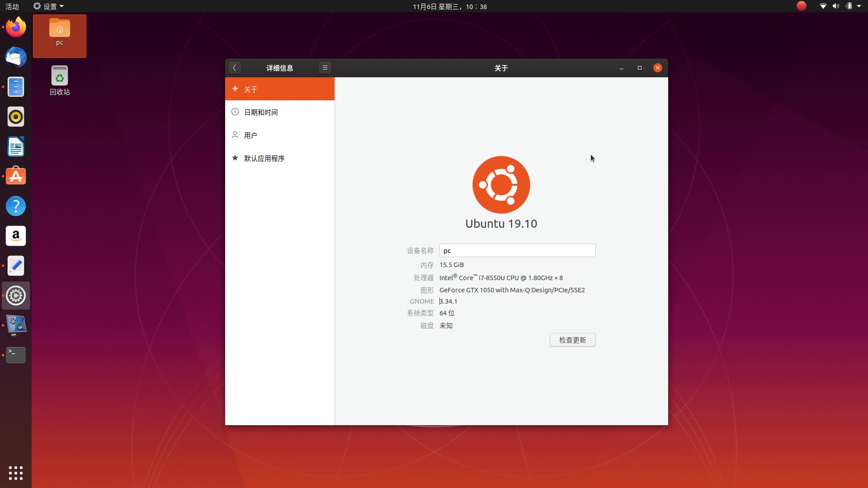Open Ubuntu Software from the dock
Viewport: 868px width, 488px height.
16,176
